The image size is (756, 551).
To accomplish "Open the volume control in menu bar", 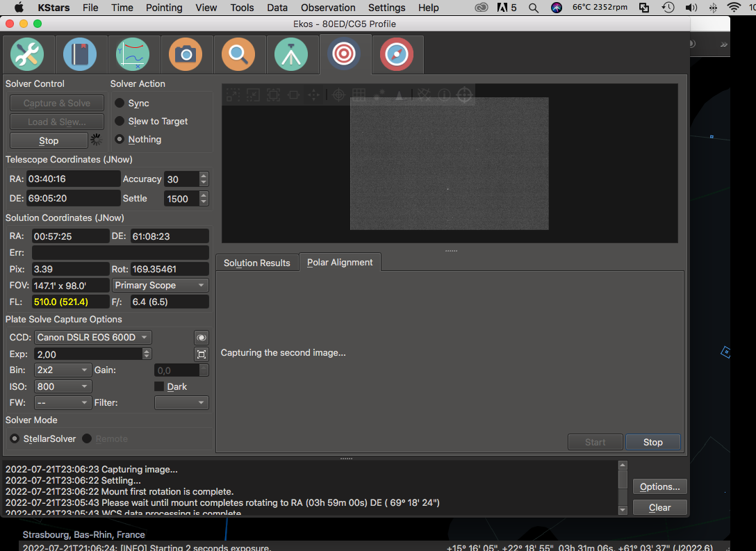I will pyautogui.click(x=691, y=8).
